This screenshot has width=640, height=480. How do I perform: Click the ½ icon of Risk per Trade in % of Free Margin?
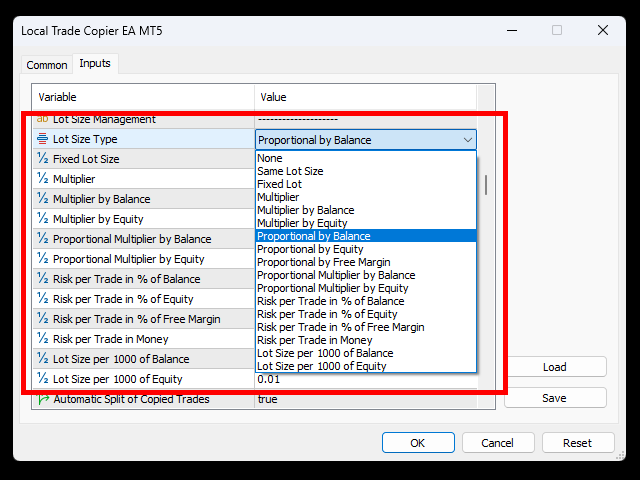[43, 318]
